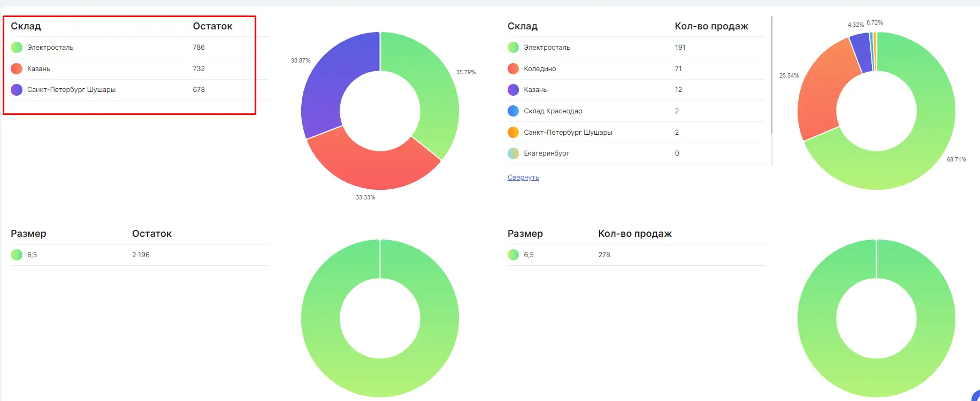
Task: Click size stock value 2 196
Action: tap(141, 255)
